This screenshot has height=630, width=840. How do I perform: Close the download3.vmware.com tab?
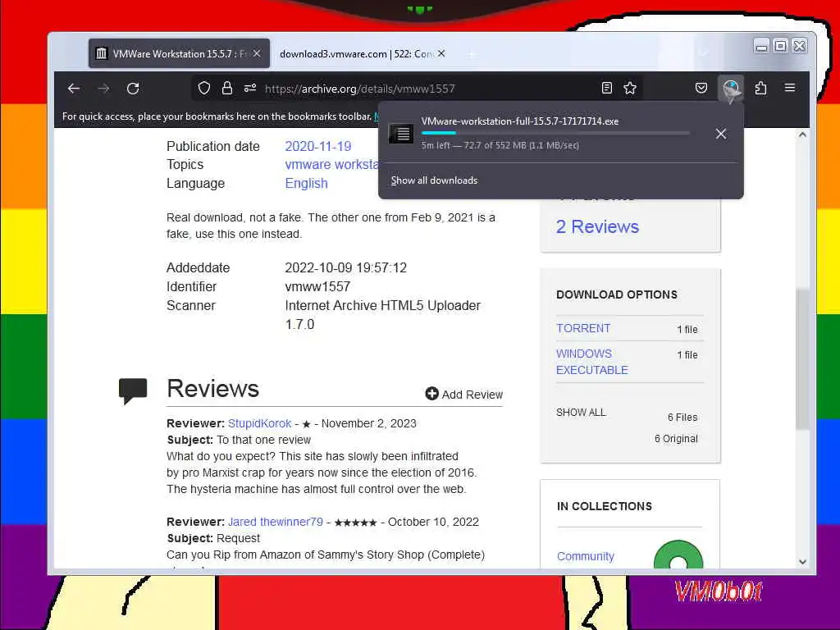pyautogui.click(x=441, y=53)
